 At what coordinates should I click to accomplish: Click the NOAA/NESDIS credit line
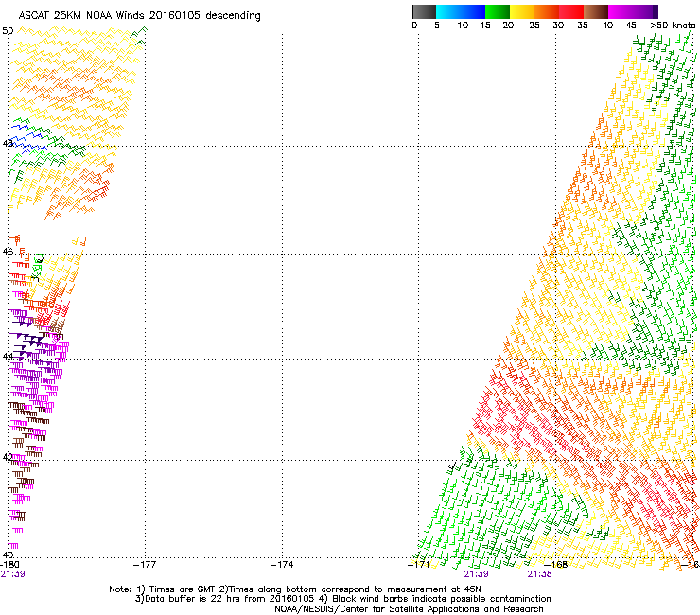pos(409,609)
